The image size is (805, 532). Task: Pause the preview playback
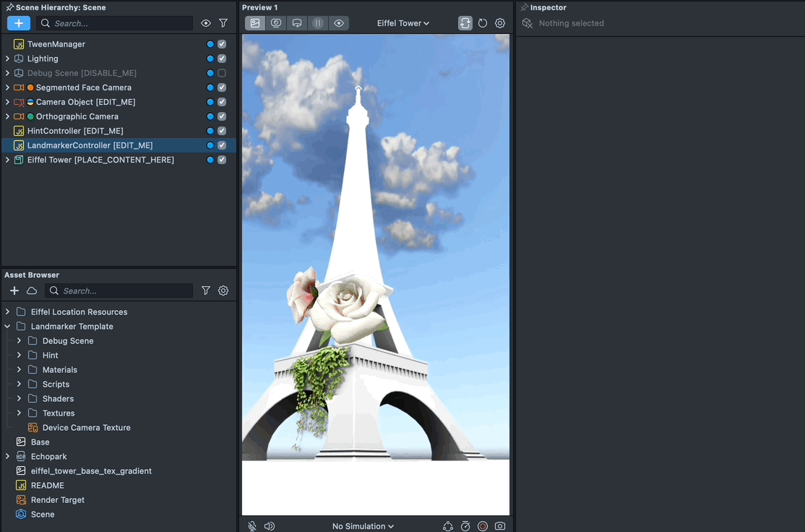click(x=317, y=23)
